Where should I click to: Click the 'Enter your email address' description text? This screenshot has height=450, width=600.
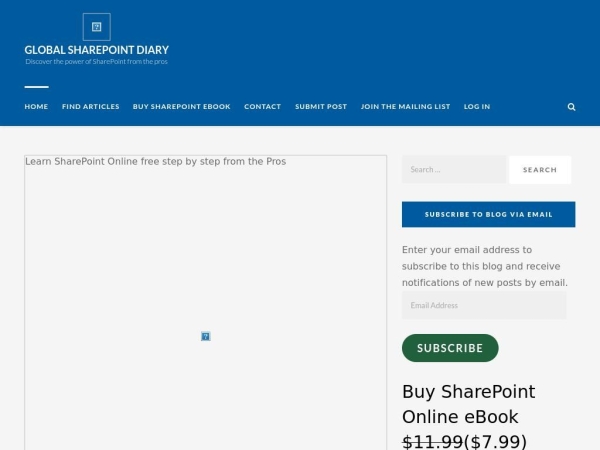485,266
